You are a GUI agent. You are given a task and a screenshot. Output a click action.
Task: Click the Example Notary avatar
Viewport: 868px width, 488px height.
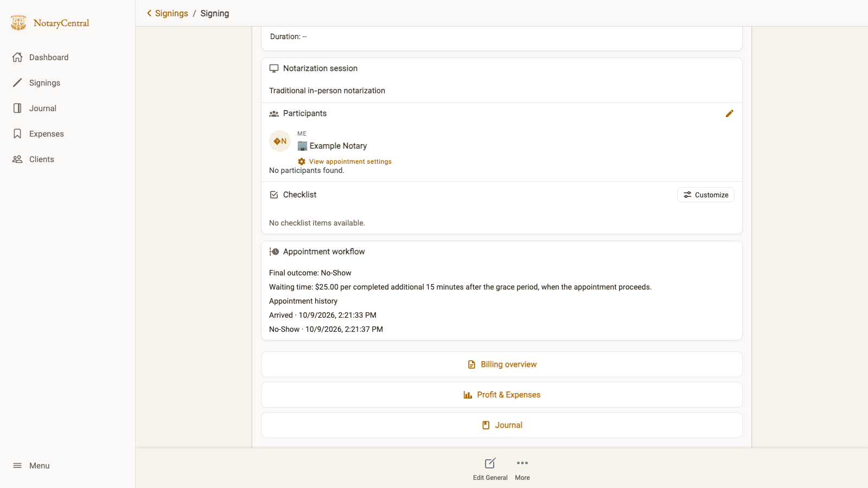tap(280, 141)
